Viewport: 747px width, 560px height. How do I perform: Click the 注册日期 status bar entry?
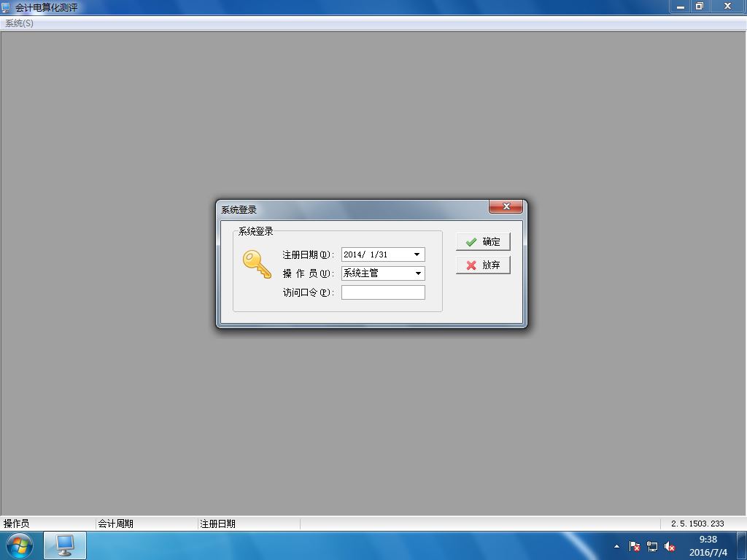point(217,524)
